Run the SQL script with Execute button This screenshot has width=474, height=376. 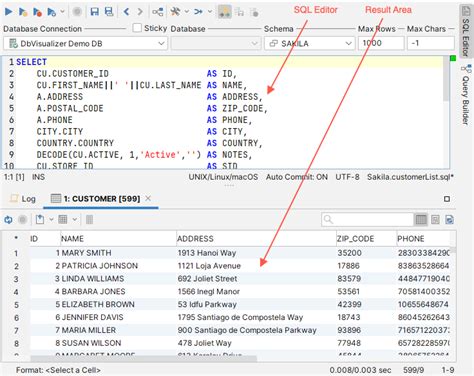tap(9, 12)
